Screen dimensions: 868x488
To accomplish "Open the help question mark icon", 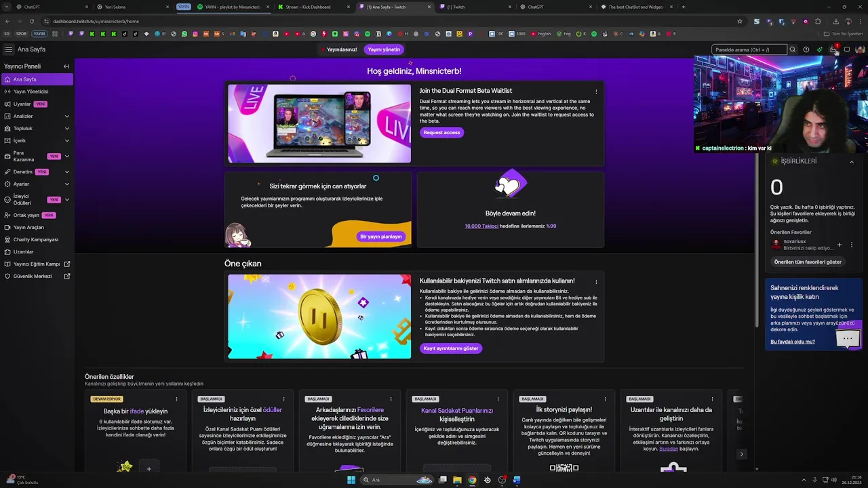I will tap(806, 49).
